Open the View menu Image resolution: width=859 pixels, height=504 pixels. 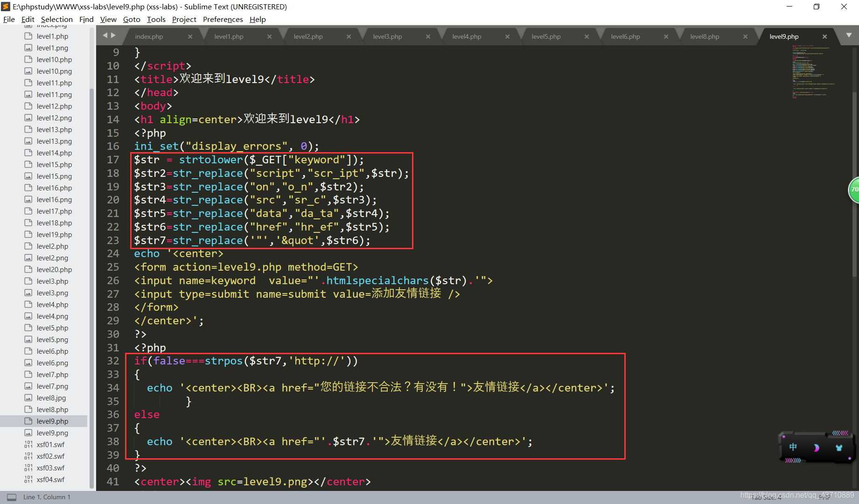pyautogui.click(x=108, y=19)
